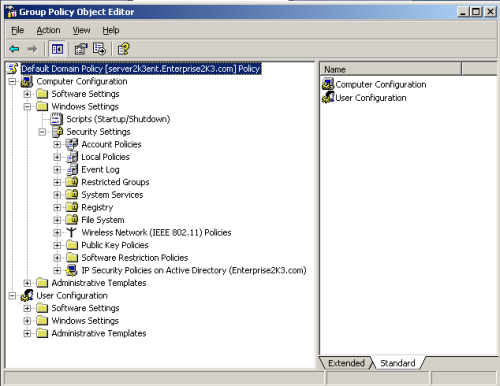This screenshot has height=386, width=500.
Task: Click the Group Policy Object Editor title icon
Action: click(12, 12)
